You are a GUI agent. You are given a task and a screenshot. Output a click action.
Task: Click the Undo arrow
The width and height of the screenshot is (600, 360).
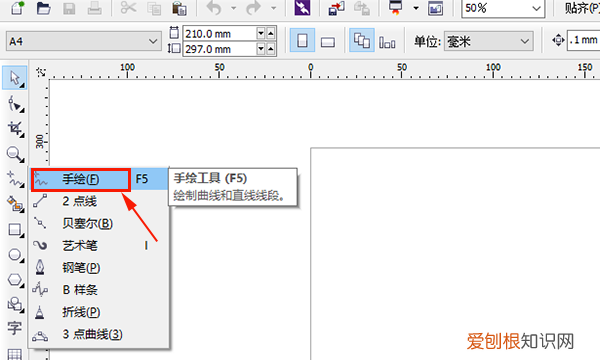[x=214, y=8]
